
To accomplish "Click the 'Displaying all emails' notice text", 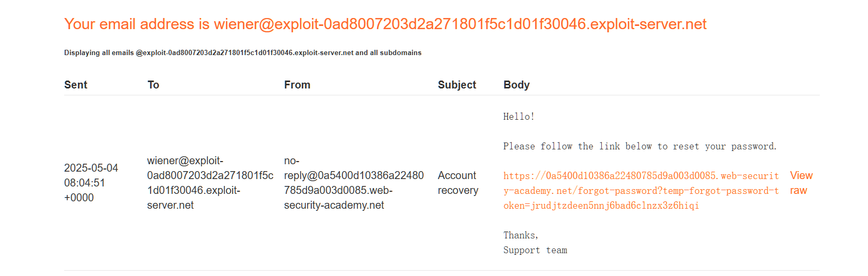I will tap(242, 53).
